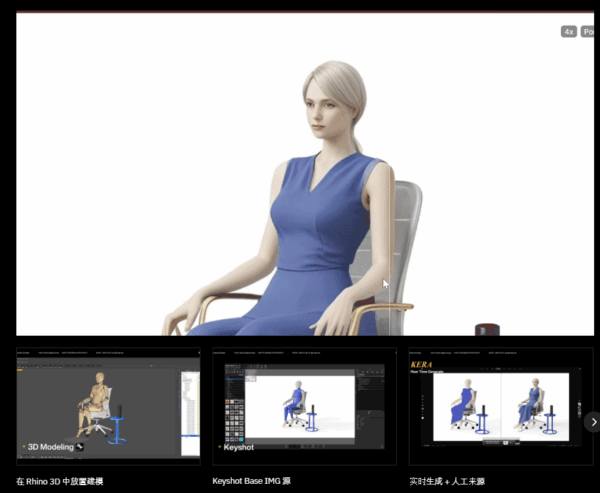Click the 4x speed badge
This screenshot has height=493, width=600.
click(x=568, y=32)
